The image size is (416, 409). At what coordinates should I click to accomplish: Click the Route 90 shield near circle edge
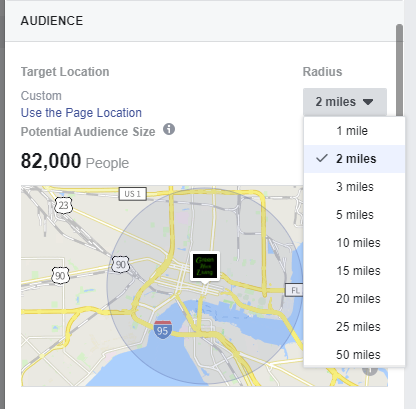click(x=120, y=265)
